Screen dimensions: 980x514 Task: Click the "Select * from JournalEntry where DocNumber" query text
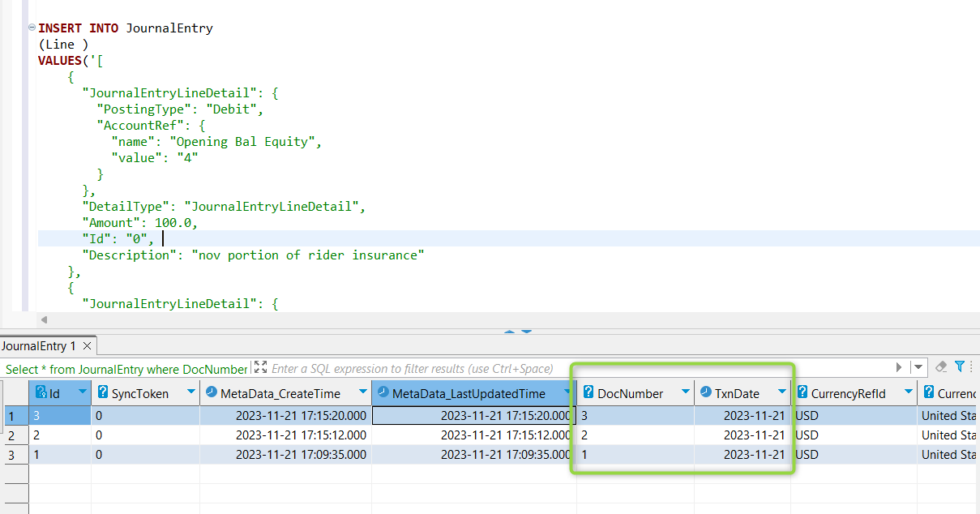tap(126, 369)
